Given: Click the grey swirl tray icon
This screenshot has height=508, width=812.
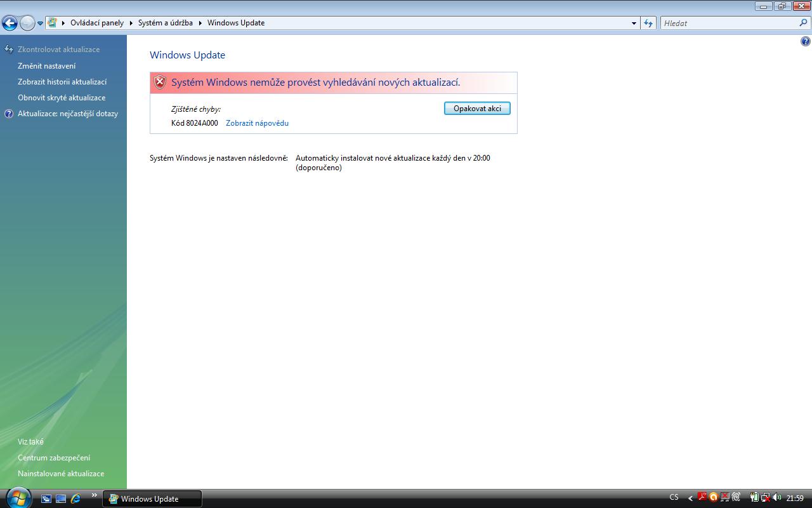Looking at the screenshot, I should 736,498.
